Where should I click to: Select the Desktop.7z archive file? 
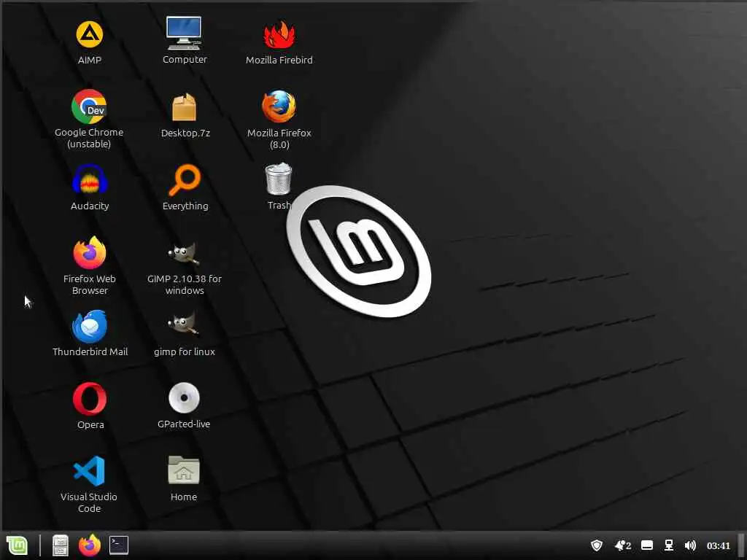click(184, 107)
